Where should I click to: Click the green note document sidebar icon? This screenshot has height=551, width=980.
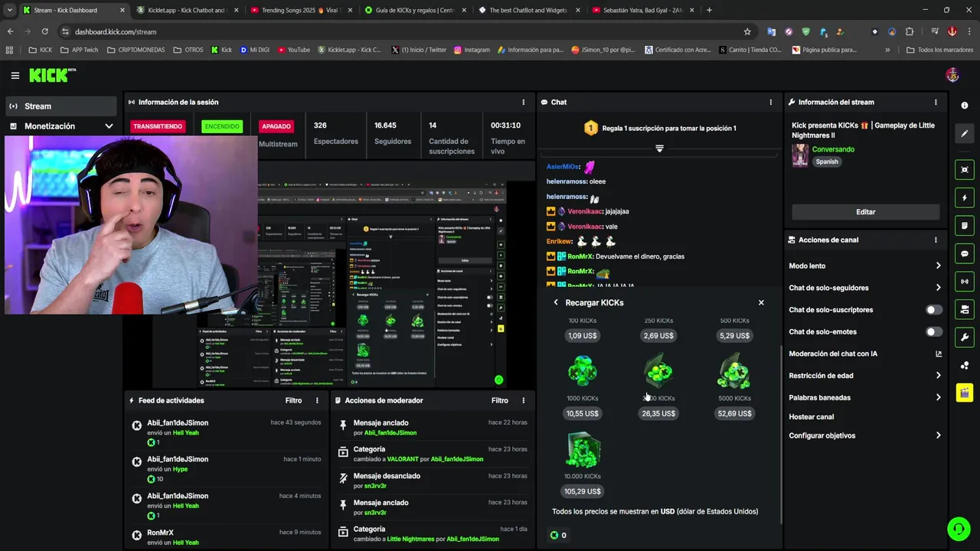[x=965, y=226]
